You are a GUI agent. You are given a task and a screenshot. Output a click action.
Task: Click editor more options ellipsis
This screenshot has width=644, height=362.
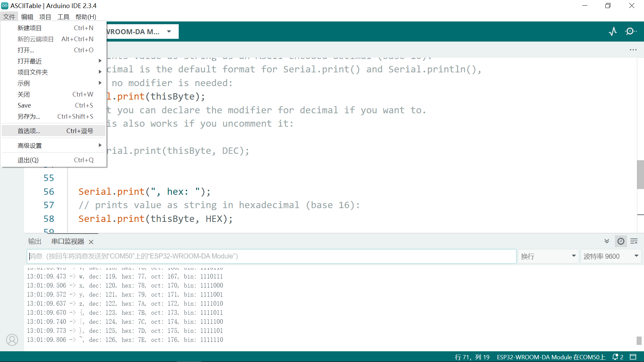pos(633,50)
